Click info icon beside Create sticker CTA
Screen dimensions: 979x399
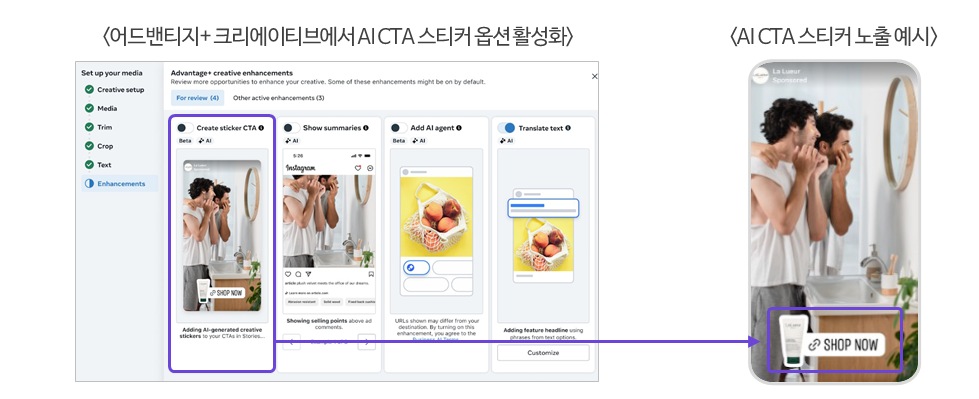[261, 128]
